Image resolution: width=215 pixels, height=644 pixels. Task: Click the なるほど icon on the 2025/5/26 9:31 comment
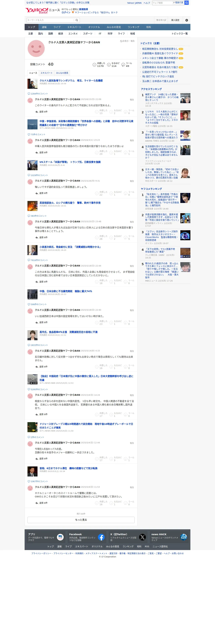[x=111, y=193]
